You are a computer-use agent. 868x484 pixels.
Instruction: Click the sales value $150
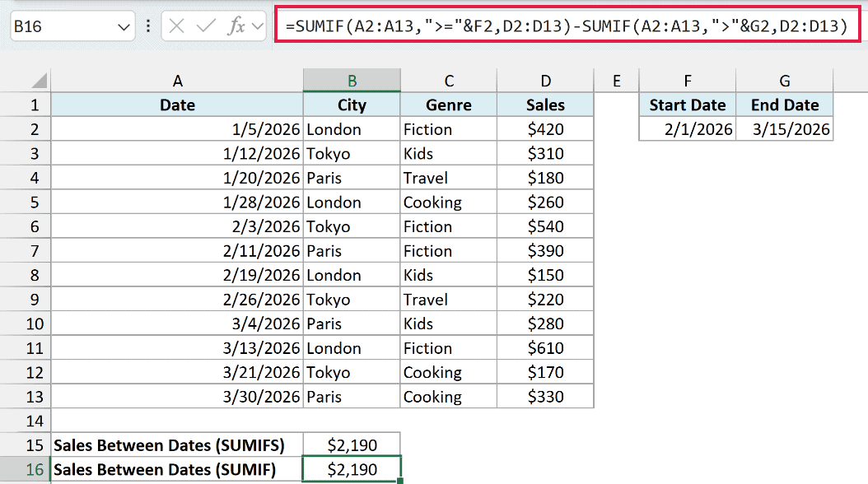point(546,276)
